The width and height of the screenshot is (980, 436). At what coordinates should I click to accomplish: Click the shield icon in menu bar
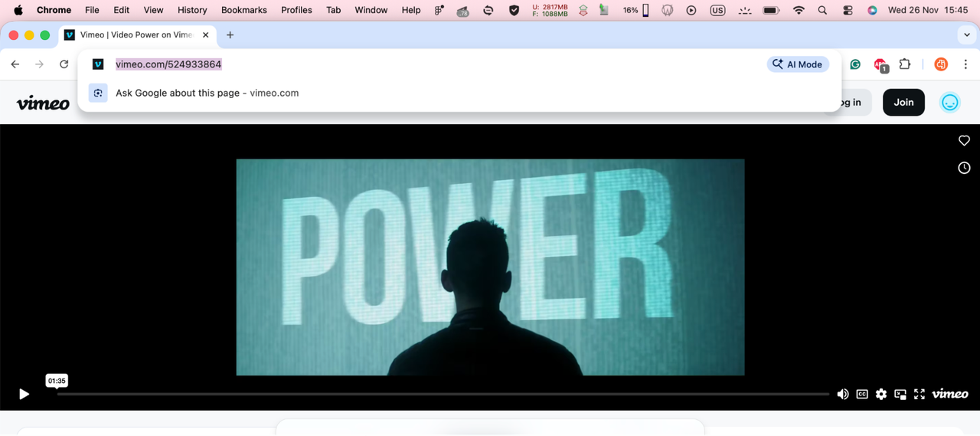click(x=514, y=10)
